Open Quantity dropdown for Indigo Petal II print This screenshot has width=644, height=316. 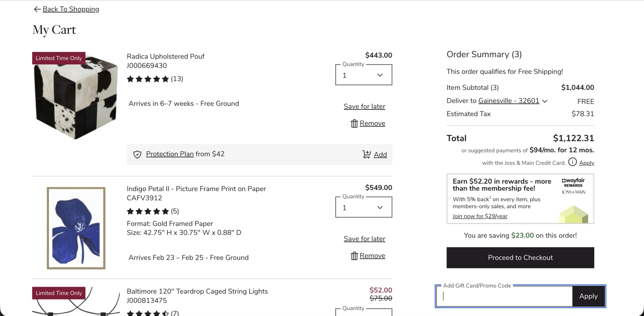[x=364, y=208]
